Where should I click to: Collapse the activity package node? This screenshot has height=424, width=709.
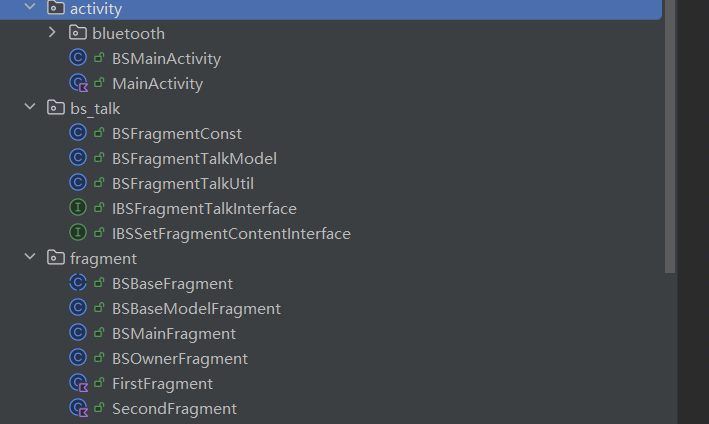click(29, 8)
